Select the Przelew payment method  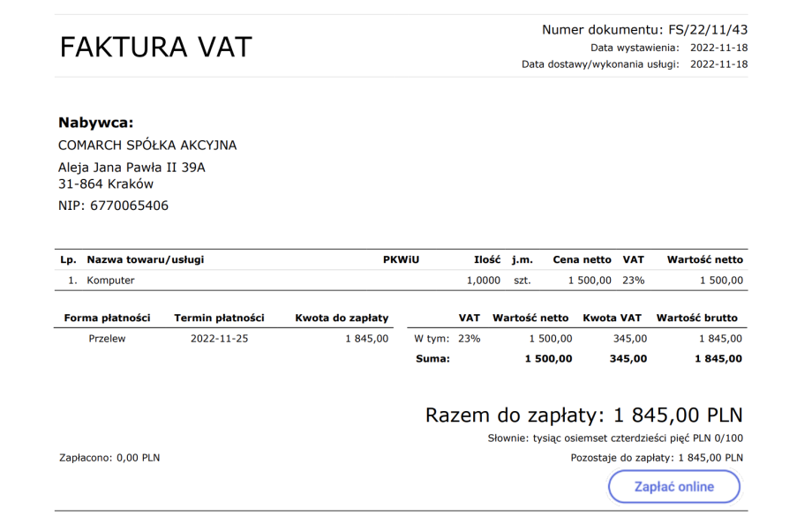tap(107, 338)
